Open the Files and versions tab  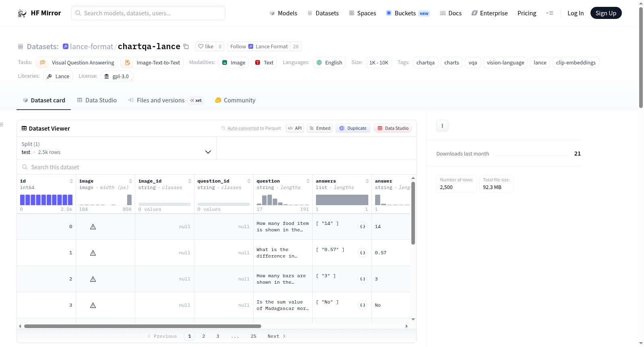click(166, 100)
